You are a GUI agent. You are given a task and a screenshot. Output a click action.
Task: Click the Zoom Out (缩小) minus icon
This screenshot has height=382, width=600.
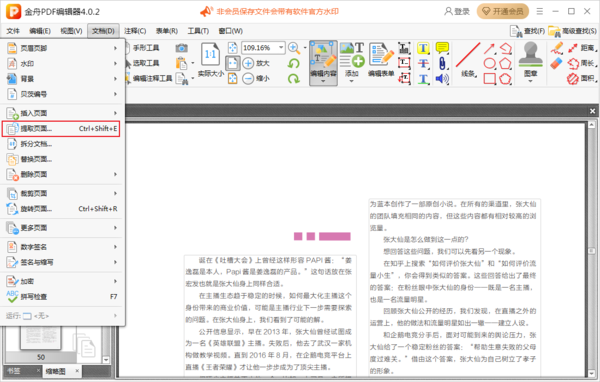(x=248, y=79)
